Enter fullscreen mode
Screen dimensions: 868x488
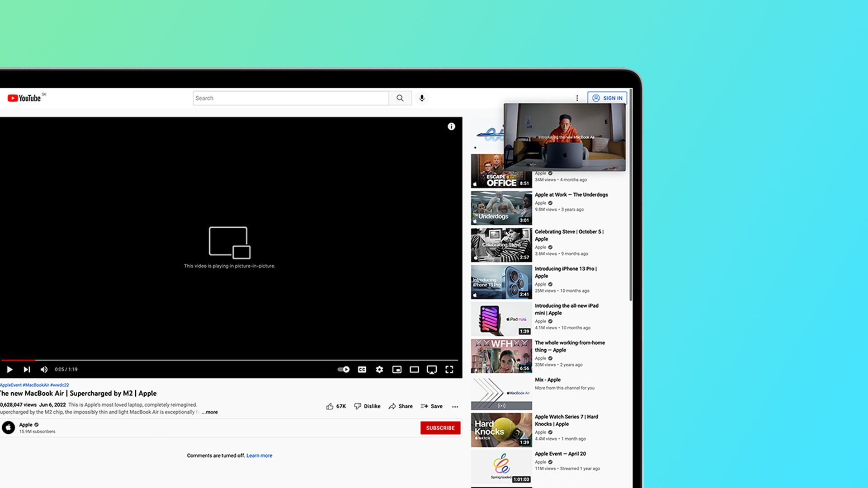(449, 370)
